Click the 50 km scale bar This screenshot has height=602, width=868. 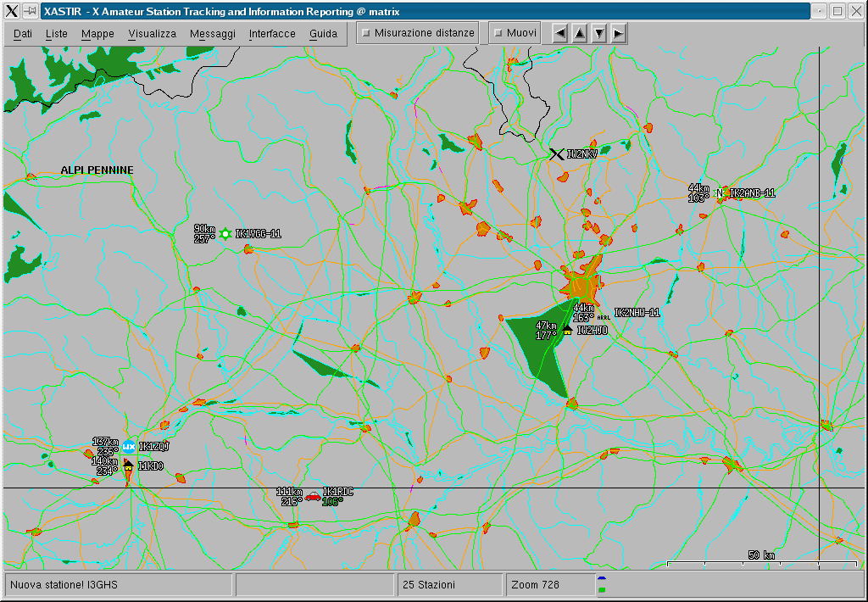pyautogui.click(x=762, y=560)
